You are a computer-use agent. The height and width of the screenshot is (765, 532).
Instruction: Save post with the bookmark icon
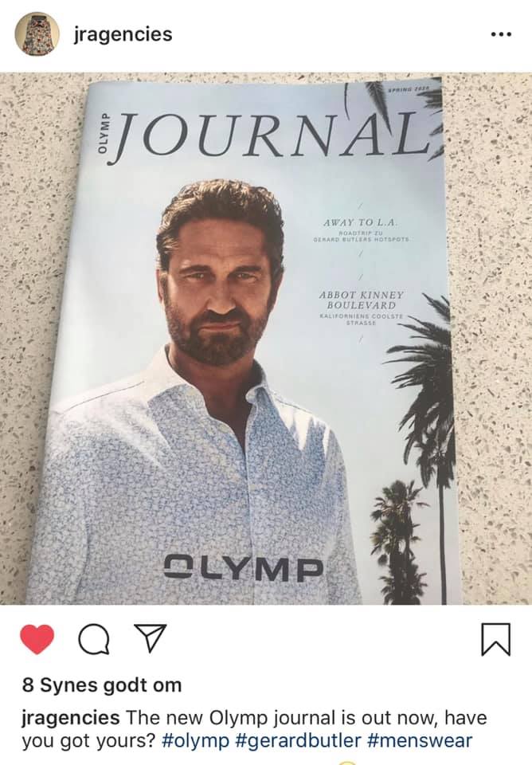point(496,639)
